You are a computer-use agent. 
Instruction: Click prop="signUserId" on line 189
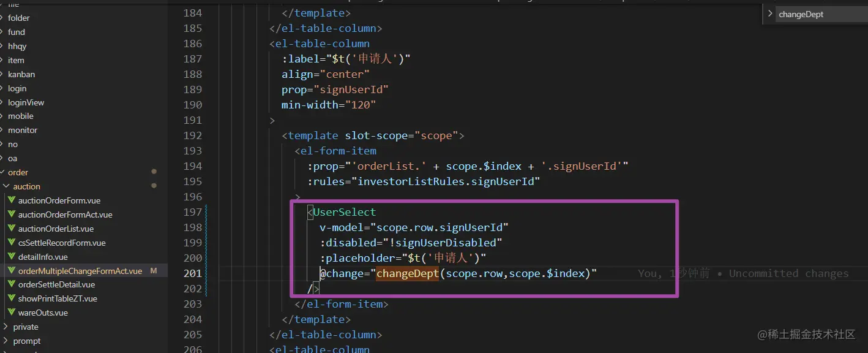click(x=335, y=89)
